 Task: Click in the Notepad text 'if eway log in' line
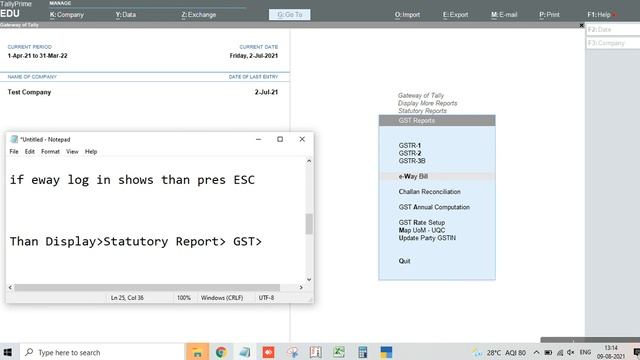[132, 180]
